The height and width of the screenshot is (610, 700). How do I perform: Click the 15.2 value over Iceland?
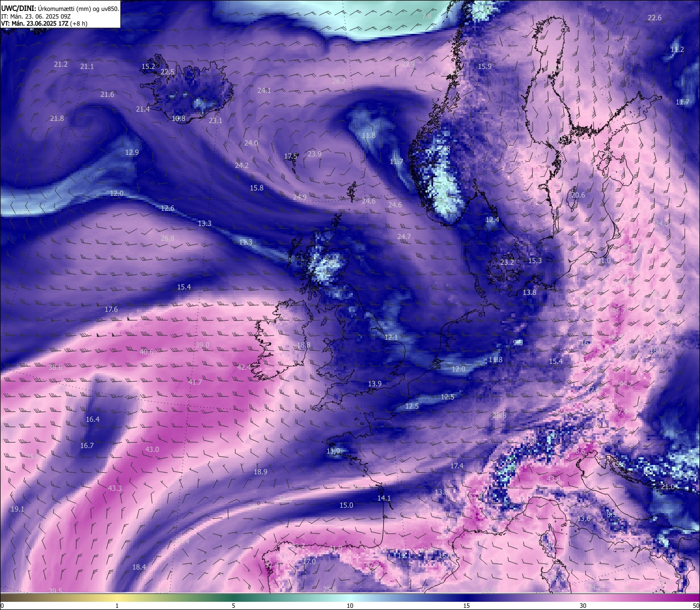tap(148, 67)
